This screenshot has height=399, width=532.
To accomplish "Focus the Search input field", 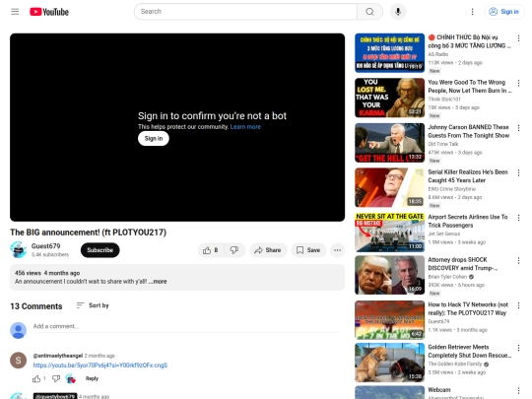I will tap(245, 12).
